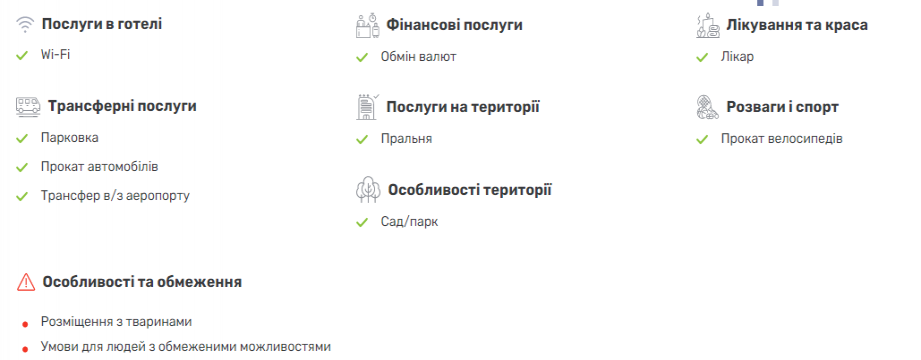This screenshot has width=921, height=360.
Task: Click the Прокат велосипедів entry
Action: [x=782, y=139]
